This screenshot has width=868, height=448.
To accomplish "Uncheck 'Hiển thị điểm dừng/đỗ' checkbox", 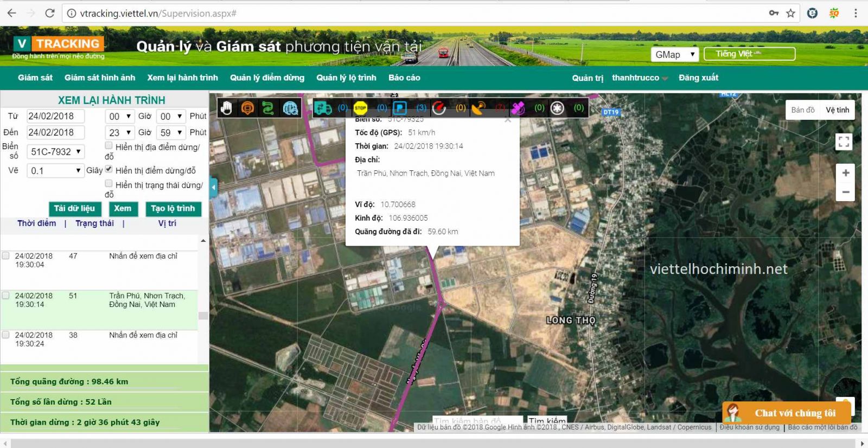I will tap(109, 169).
